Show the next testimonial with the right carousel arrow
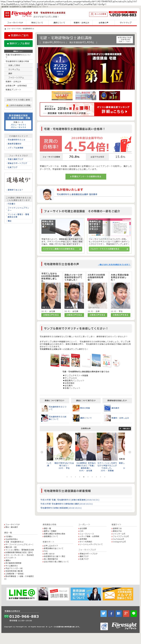 pyautogui.click(x=130, y=452)
